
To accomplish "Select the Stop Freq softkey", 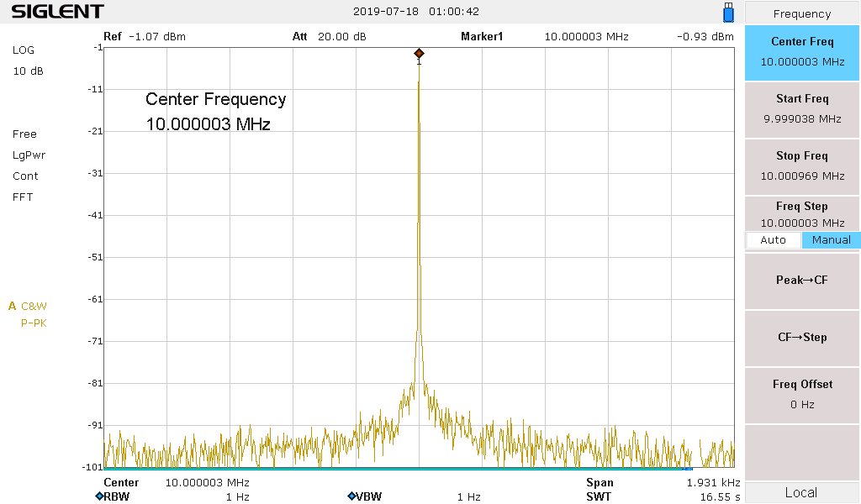I will (802, 165).
